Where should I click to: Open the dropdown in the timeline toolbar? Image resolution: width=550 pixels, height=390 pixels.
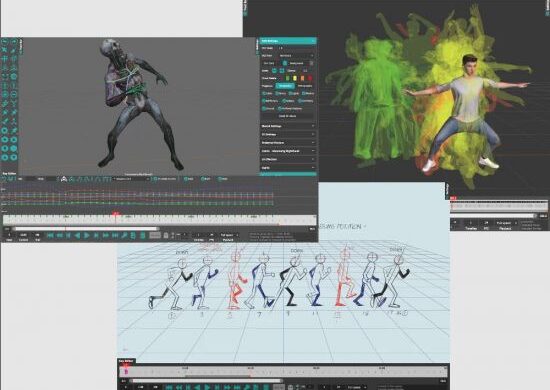click(132, 179)
